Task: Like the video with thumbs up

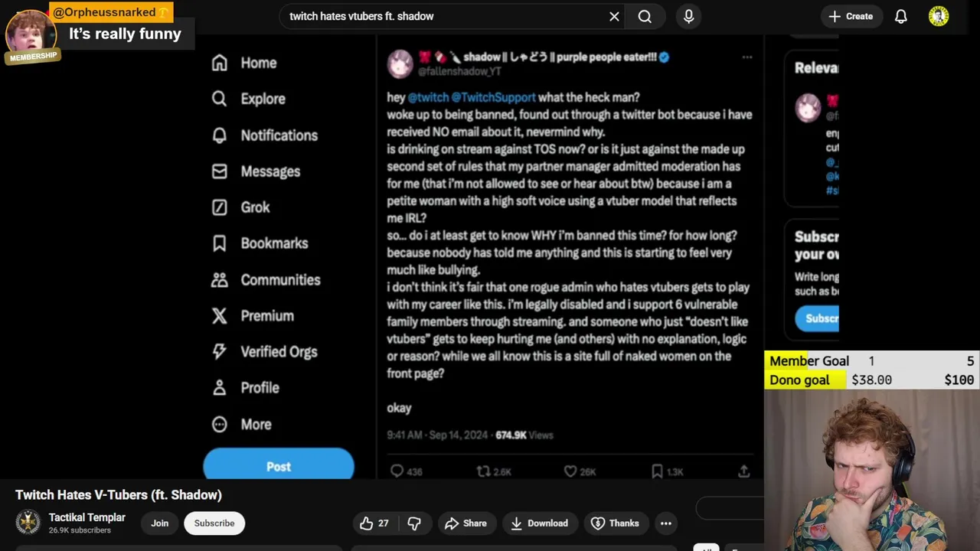Action: coord(374,523)
